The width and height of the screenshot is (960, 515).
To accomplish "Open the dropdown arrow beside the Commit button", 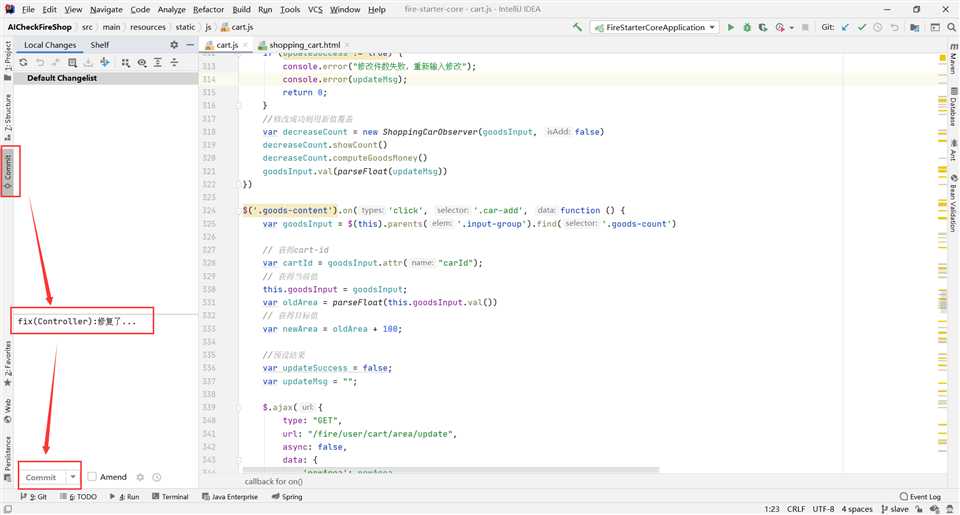I will [x=73, y=477].
